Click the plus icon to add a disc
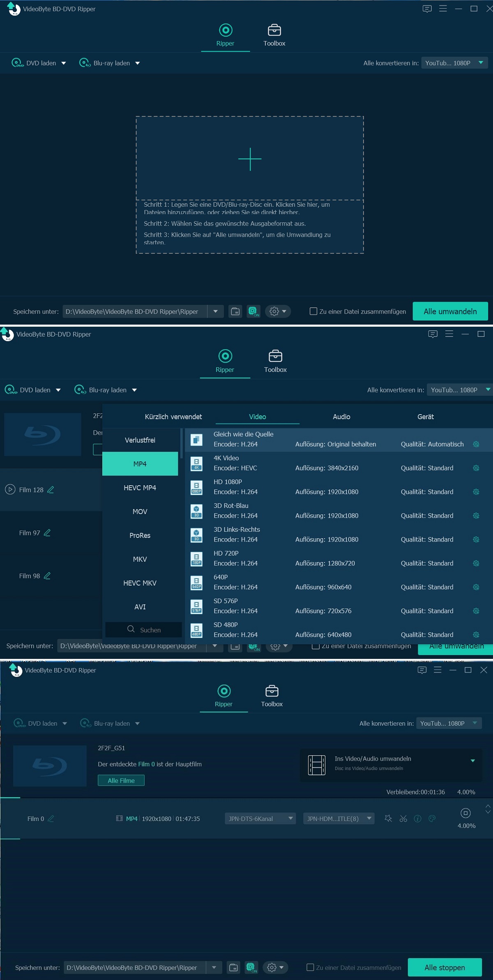This screenshot has width=493, height=980. [x=250, y=159]
